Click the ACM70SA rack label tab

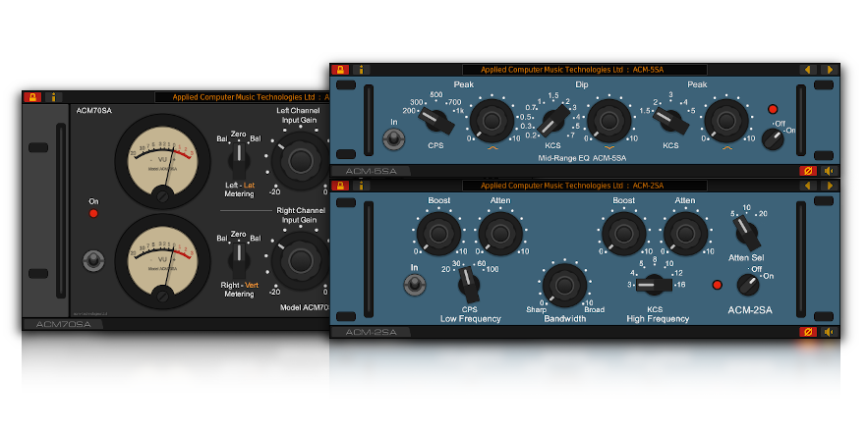pos(62,324)
